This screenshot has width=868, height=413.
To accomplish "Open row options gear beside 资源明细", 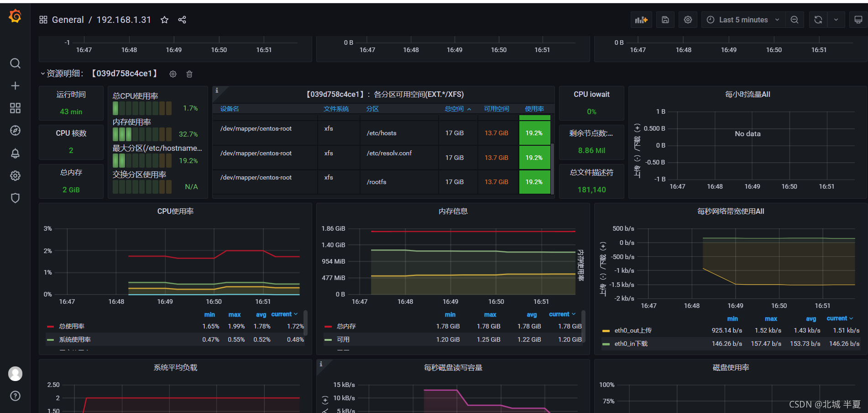I will [x=173, y=74].
